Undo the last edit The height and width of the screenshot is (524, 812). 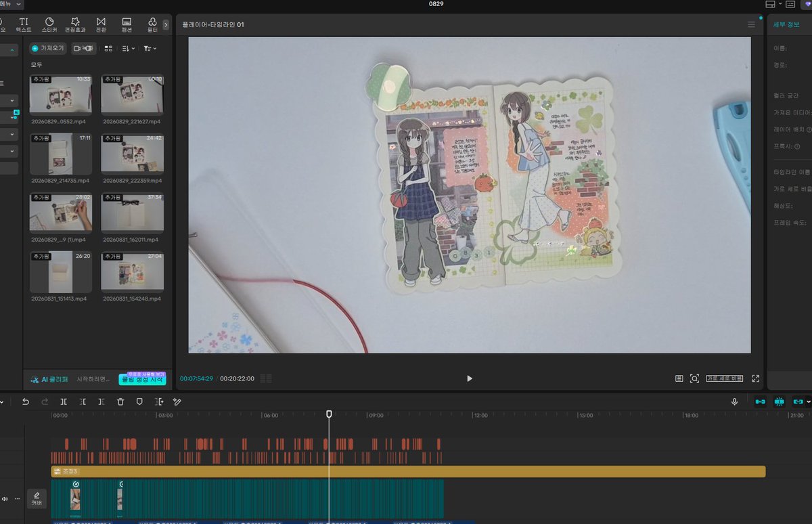pyautogui.click(x=26, y=401)
